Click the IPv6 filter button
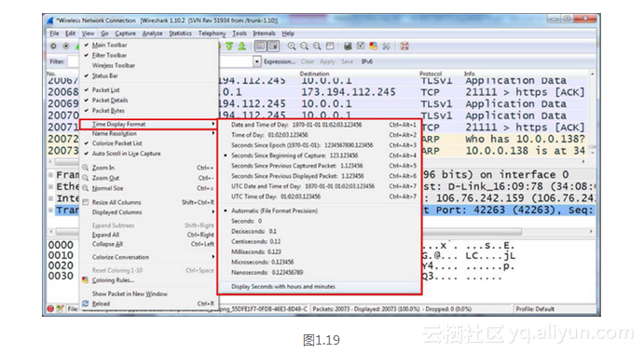This screenshot has width=644, height=353. pos(367,61)
